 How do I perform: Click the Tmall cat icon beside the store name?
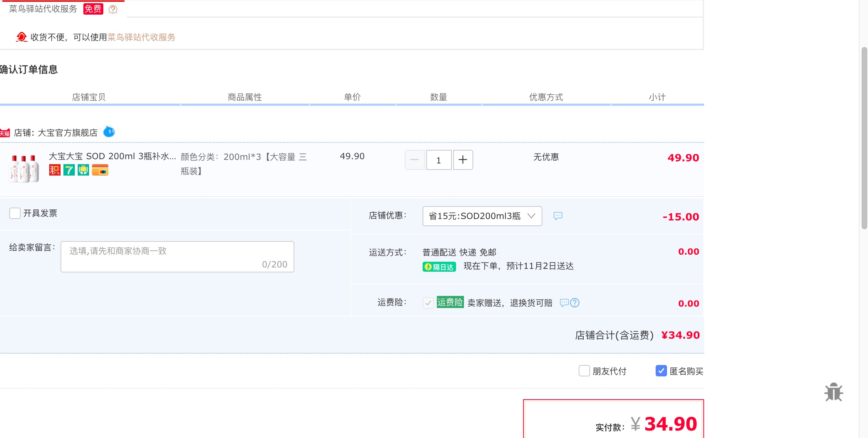(5, 132)
